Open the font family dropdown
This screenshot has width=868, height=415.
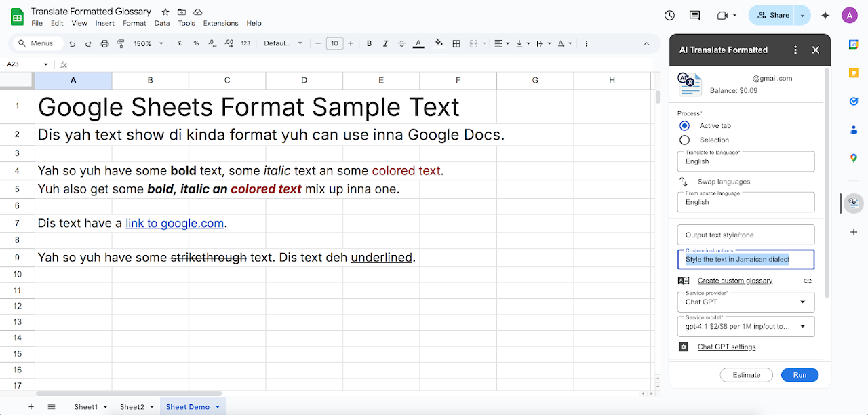click(283, 43)
